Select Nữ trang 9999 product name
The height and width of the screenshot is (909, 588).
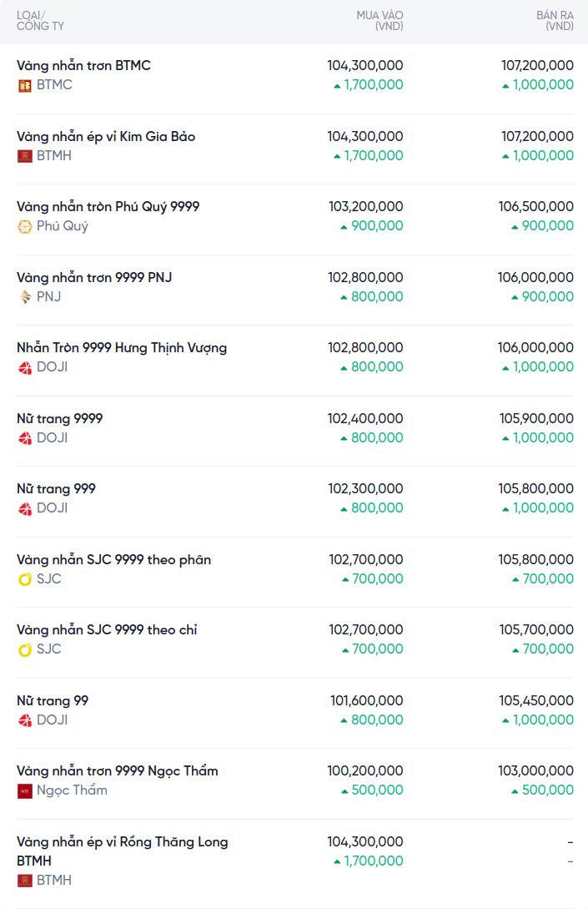(60, 418)
